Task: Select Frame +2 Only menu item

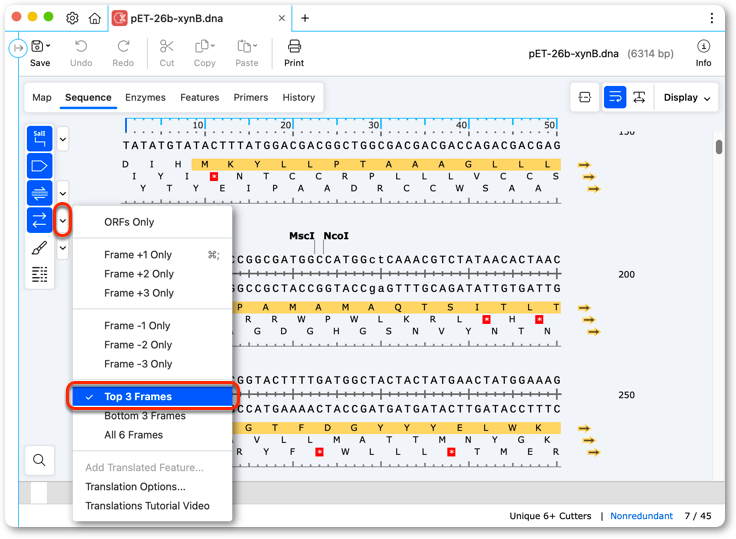Action: point(153,274)
